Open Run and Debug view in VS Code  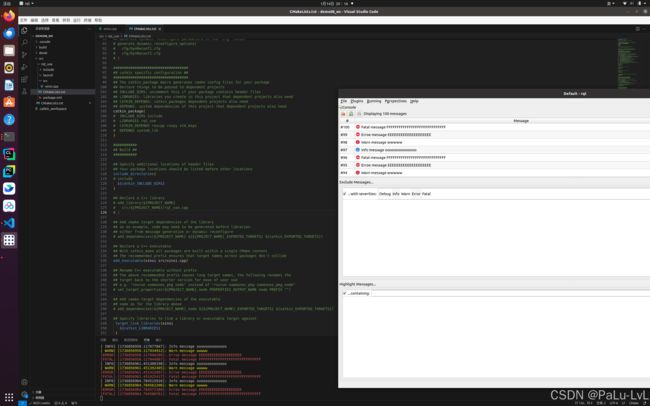pyautogui.click(x=24, y=67)
